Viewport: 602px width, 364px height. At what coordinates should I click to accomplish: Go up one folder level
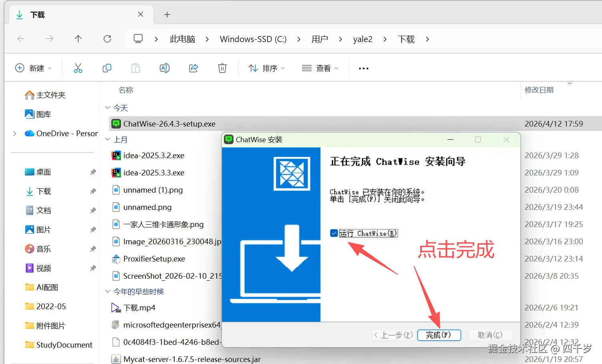pos(78,39)
